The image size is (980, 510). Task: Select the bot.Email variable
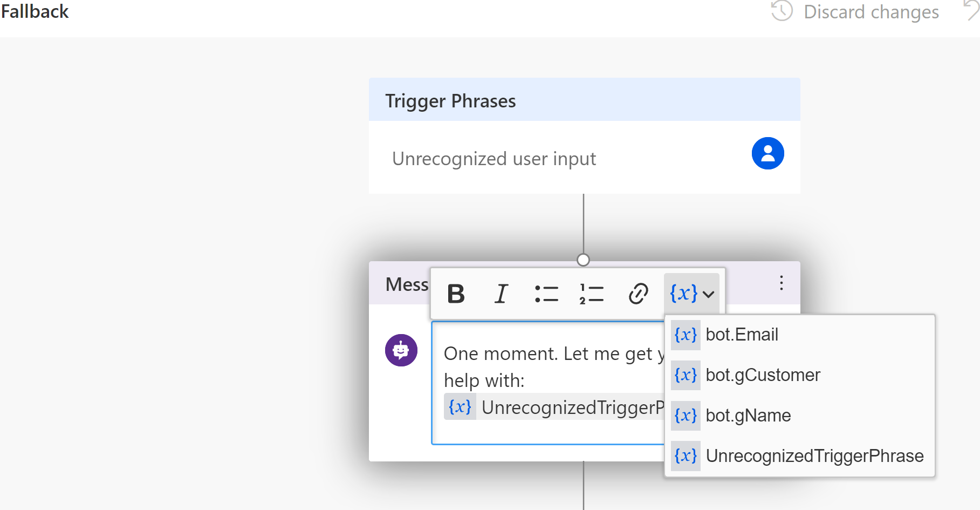tap(800, 335)
